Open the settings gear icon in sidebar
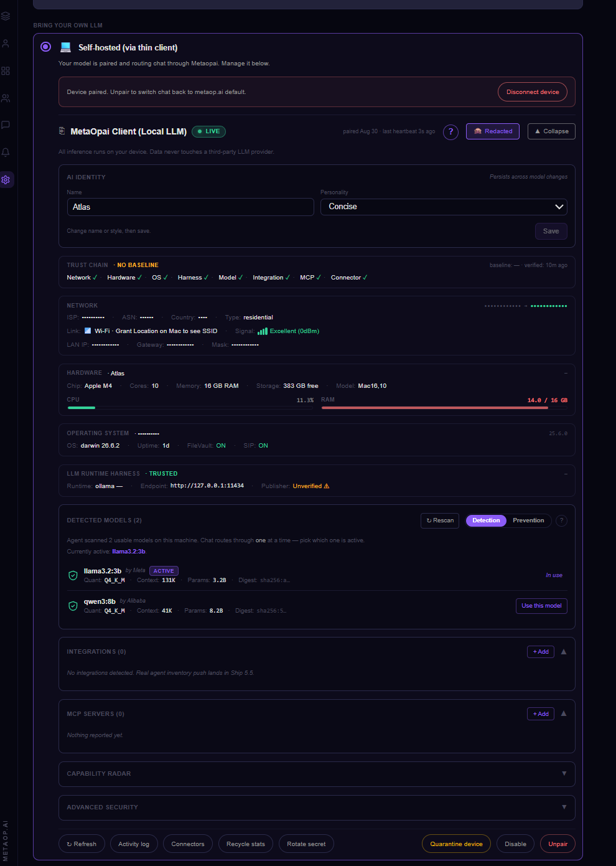Viewport: 616px width, 866px height. tap(6, 180)
